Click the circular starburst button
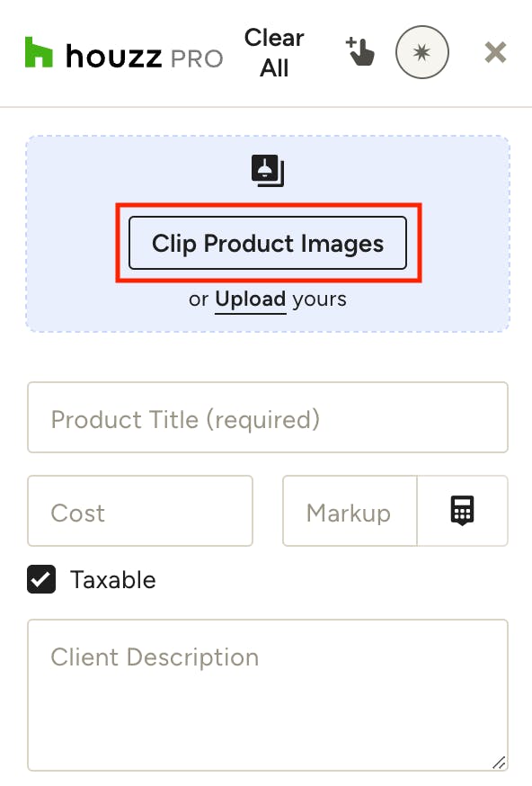The height and width of the screenshot is (786, 532). pos(421,52)
